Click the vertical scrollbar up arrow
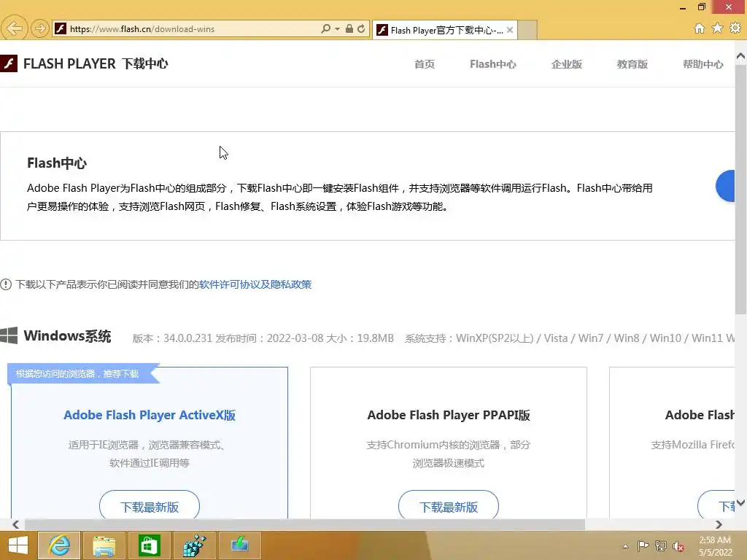The width and height of the screenshot is (747, 560). 741,56
